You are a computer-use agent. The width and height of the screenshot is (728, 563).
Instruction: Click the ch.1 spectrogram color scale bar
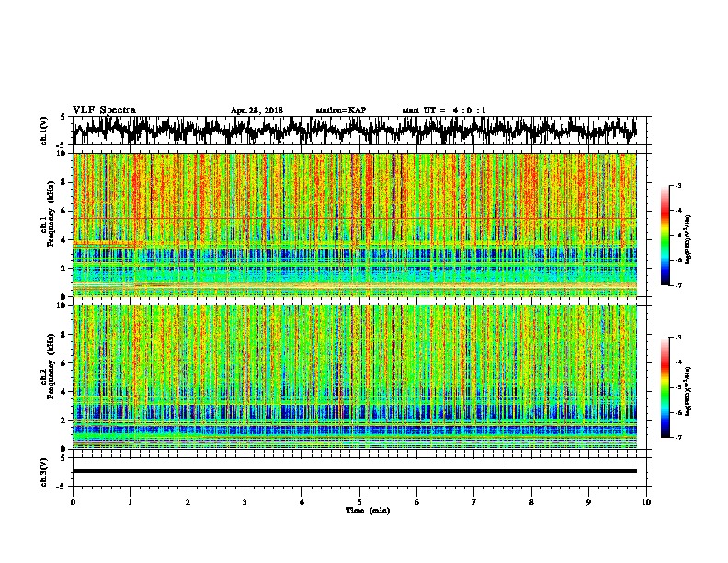[x=665, y=236]
